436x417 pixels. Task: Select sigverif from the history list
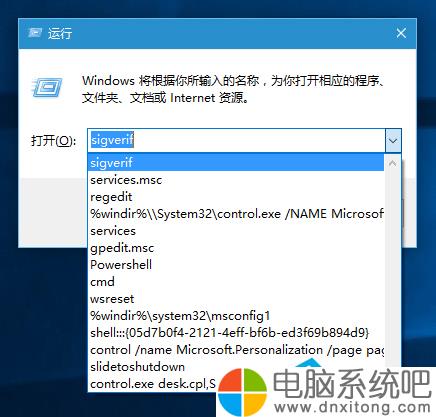236,163
